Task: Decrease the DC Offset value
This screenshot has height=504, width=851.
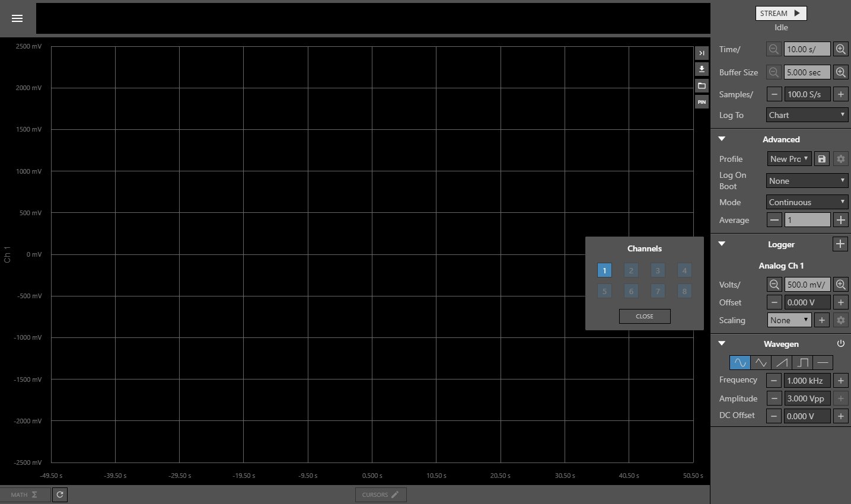Action: pyautogui.click(x=774, y=416)
